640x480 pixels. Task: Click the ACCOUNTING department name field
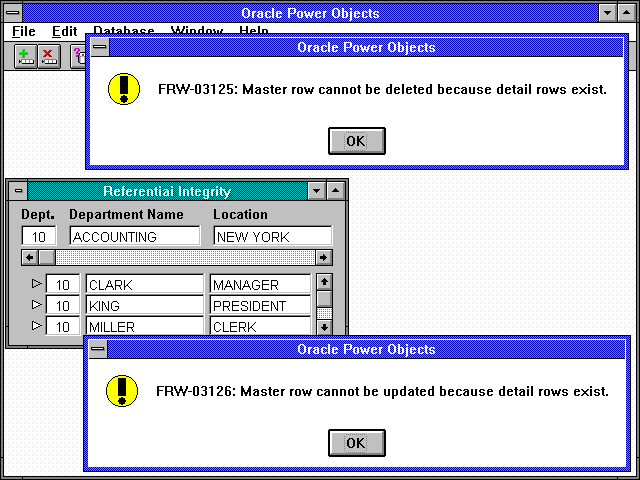pyautogui.click(x=135, y=237)
